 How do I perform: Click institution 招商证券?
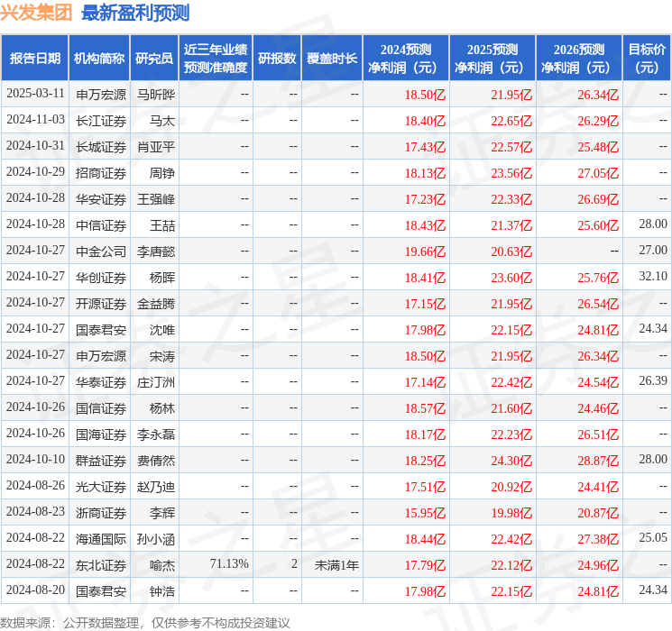point(101,173)
